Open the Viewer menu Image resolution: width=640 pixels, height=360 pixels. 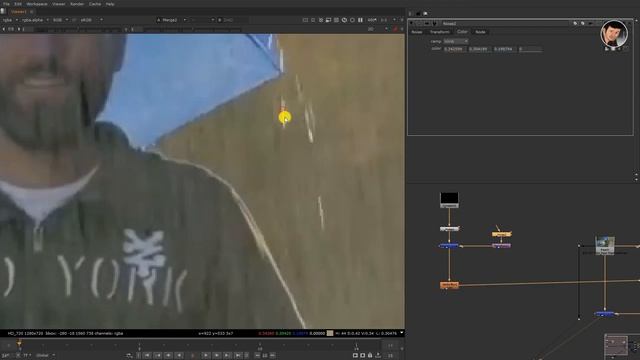pyautogui.click(x=59, y=4)
